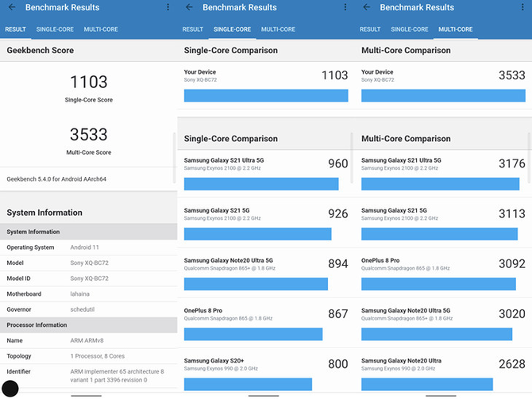Select RESULT tab in the middle panel
This screenshot has width=532, height=399.
tap(193, 29)
